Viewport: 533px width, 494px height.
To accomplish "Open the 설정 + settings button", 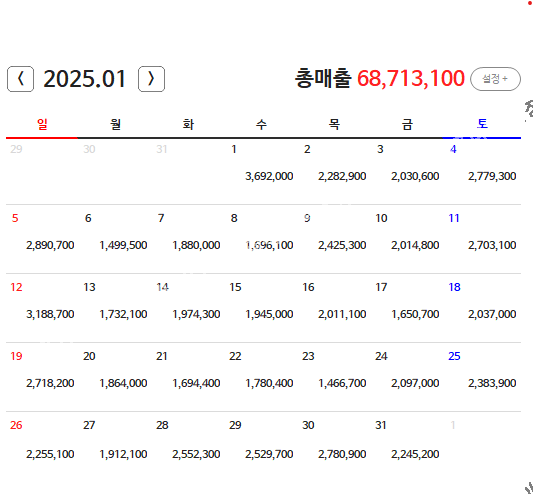I will [495, 79].
